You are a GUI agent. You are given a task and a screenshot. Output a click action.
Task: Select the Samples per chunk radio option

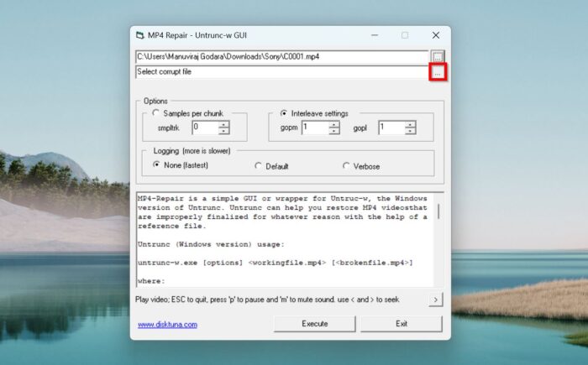click(155, 112)
